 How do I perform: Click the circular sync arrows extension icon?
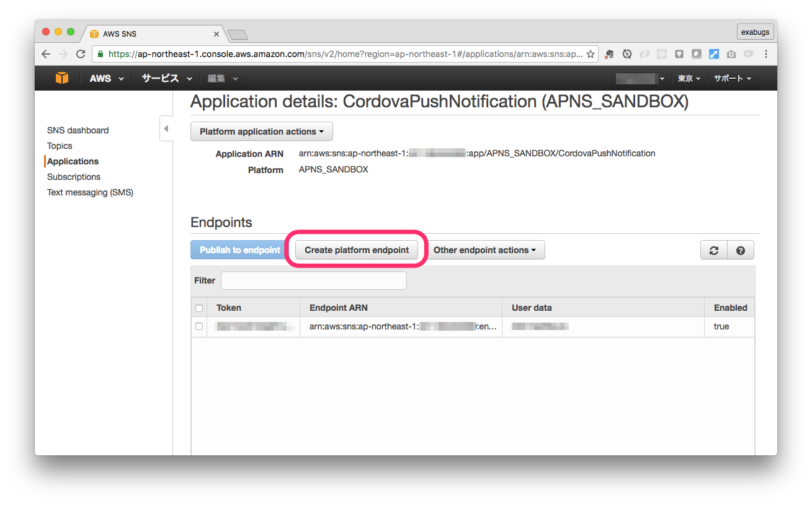coord(627,54)
